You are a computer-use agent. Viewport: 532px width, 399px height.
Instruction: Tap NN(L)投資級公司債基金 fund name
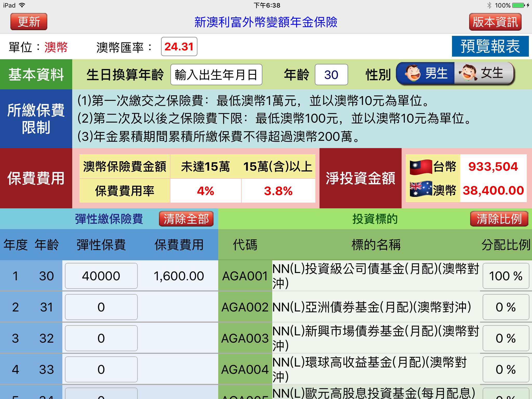376,276
